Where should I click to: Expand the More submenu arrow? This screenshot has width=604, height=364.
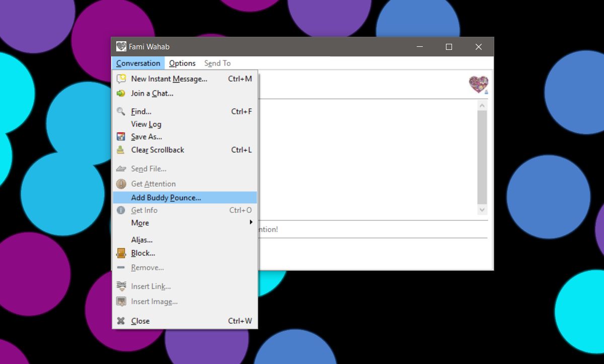click(x=251, y=222)
